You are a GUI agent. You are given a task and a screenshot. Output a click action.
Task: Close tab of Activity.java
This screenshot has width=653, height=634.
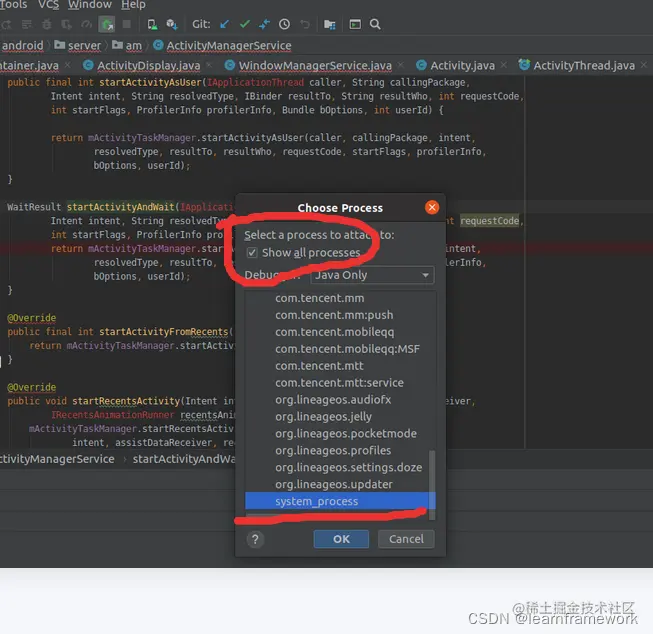coord(503,65)
